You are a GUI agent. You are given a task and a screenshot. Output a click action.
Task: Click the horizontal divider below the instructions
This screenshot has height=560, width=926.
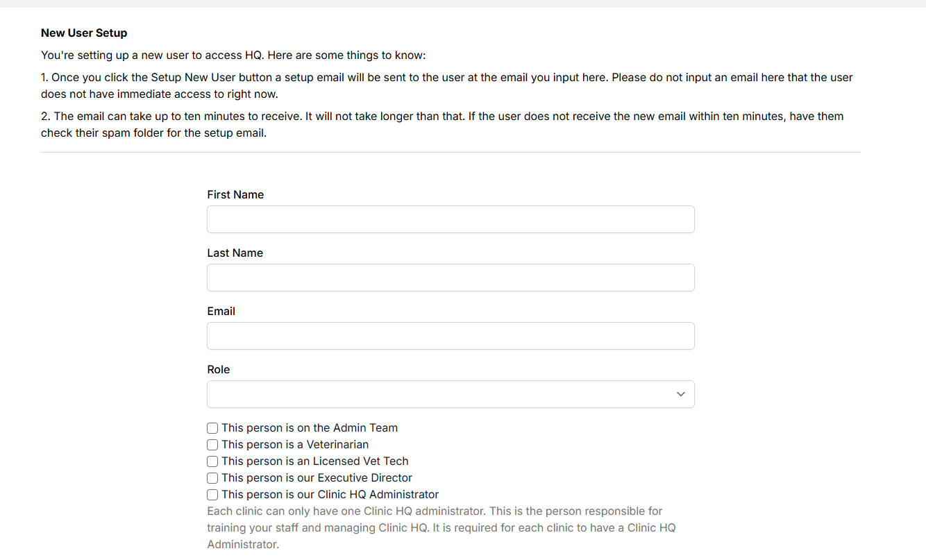click(x=450, y=153)
